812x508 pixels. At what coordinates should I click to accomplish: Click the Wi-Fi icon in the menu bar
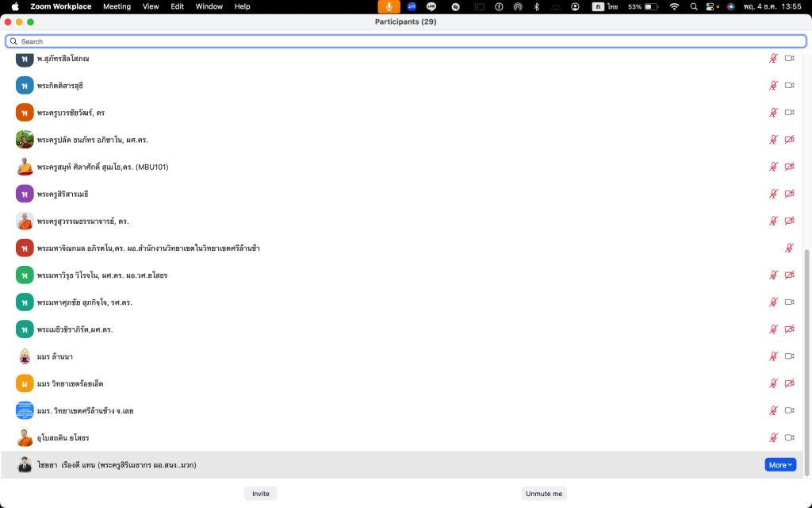click(674, 6)
